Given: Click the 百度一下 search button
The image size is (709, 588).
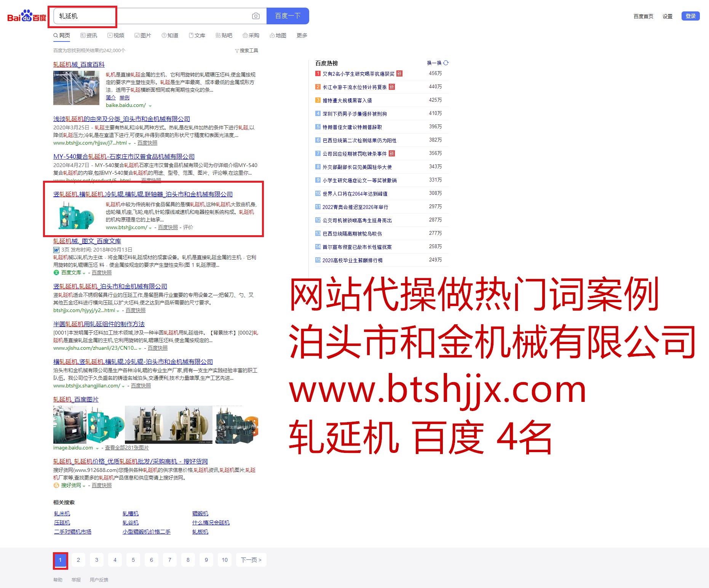Looking at the screenshot, I should click(x=288, y=16).
